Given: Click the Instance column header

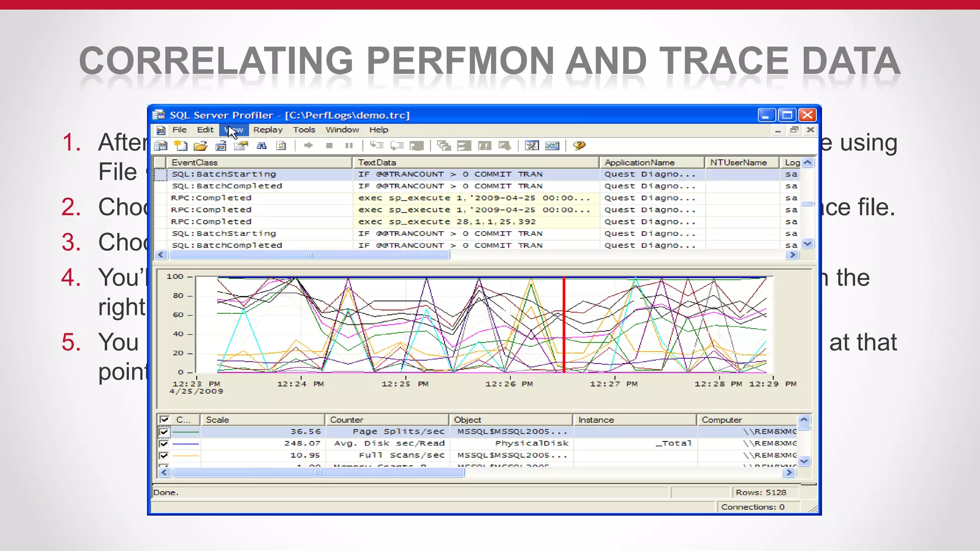Looking at the screenshot, I should click(x=635, y=420).
